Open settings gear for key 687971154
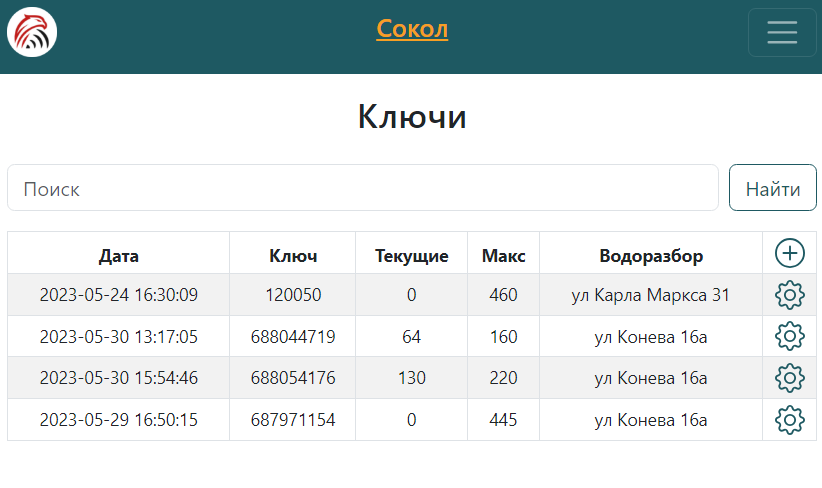 (789, 420)
